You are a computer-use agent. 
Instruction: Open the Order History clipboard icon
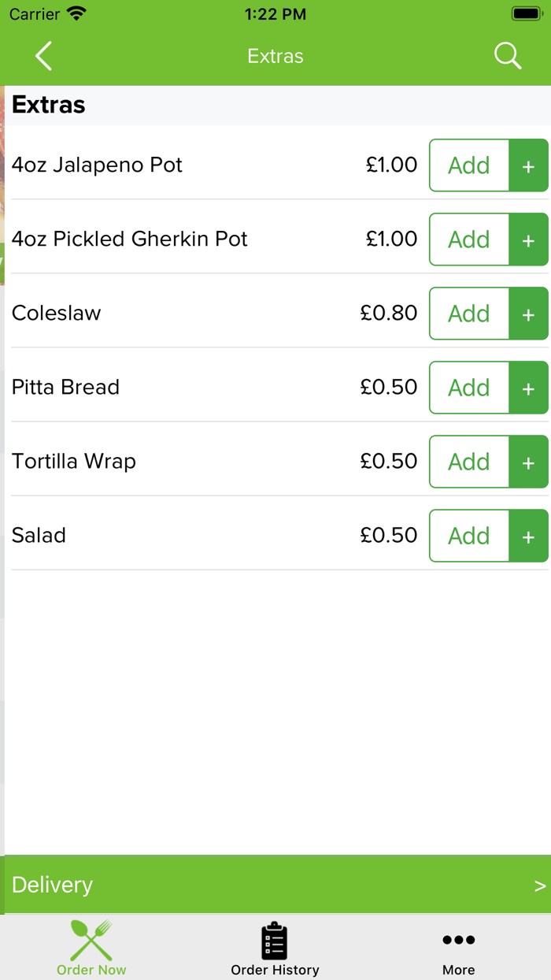(x=275, y=938)
